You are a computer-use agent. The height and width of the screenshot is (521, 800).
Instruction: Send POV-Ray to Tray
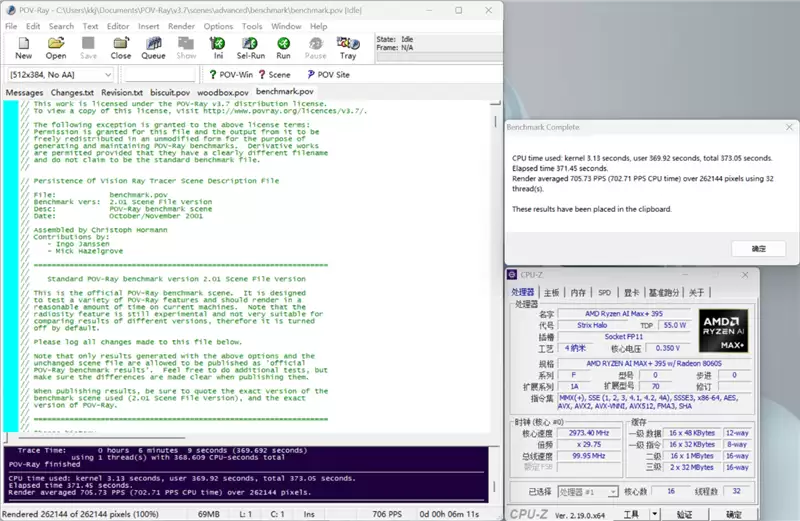(x=348, y=48)
